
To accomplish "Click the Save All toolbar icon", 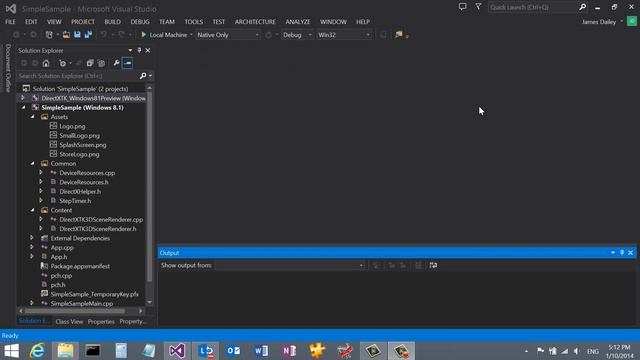I will (x=88, y=35).
